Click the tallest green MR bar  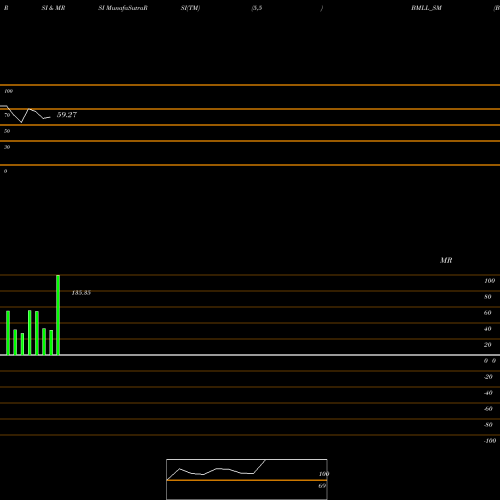[58, 315]
